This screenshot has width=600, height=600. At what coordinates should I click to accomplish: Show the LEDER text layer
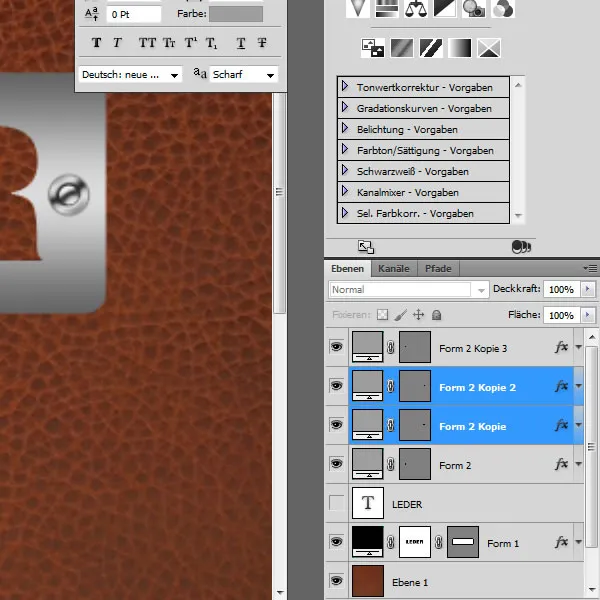[x=336, y=504]
